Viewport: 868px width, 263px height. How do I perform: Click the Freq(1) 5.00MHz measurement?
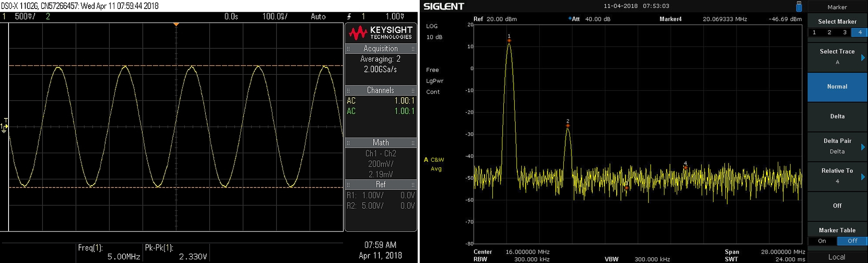click(x=109, y=252)
